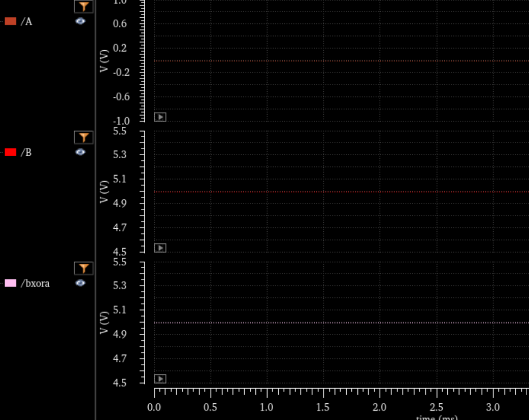Click the V (V) axis label for /B

[104, 192]
